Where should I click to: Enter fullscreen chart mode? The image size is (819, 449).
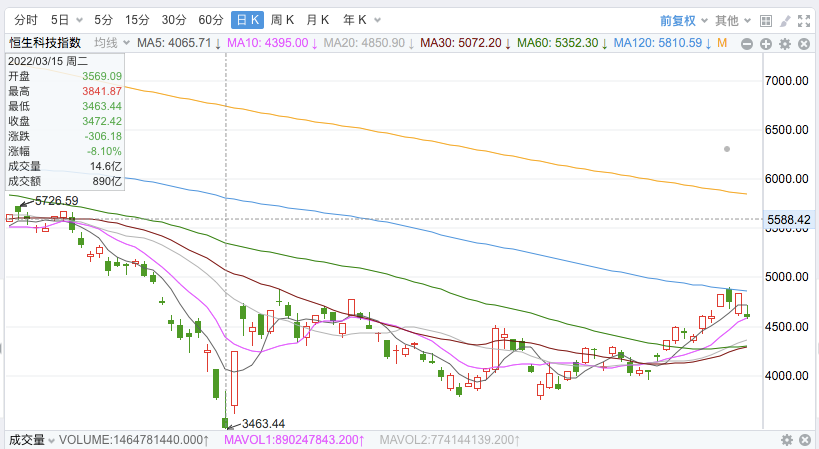point(804,21)
